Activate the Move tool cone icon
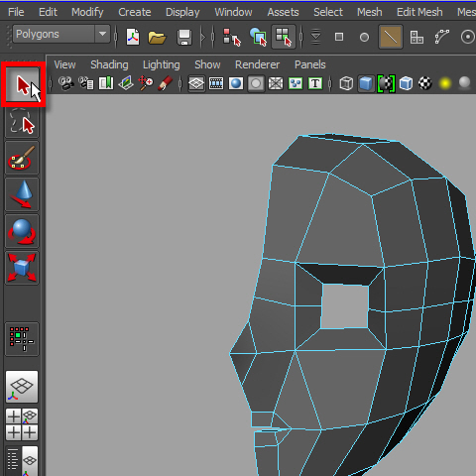 tap(22, 194)
